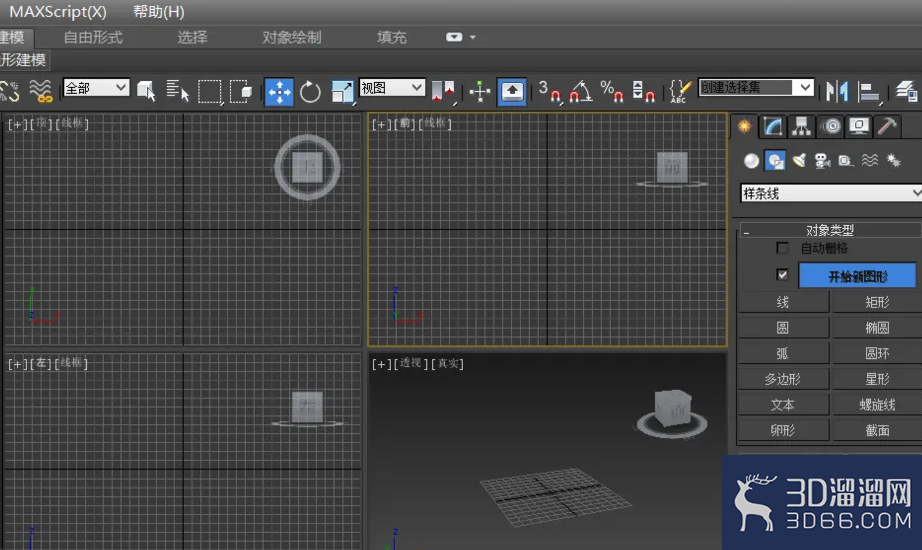Select the Systems gears category icon
Screen dimensions: 922x550
pos(894,161)
